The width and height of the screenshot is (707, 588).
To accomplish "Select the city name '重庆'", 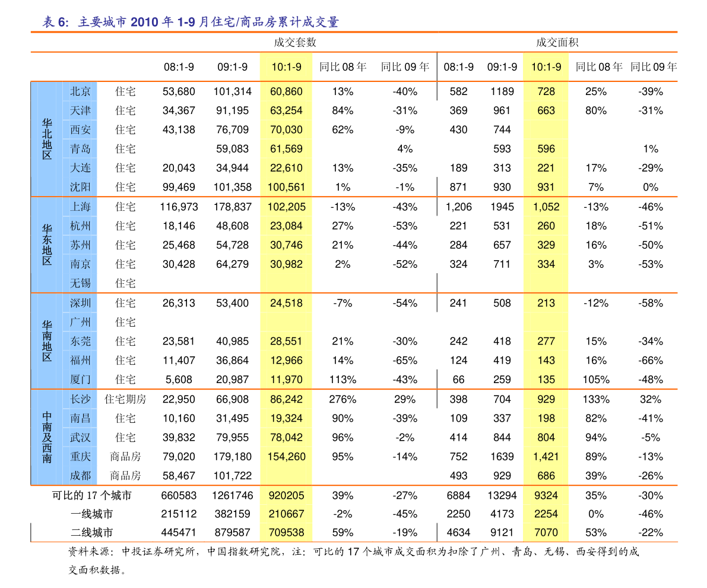I will (x=80, y=457).
